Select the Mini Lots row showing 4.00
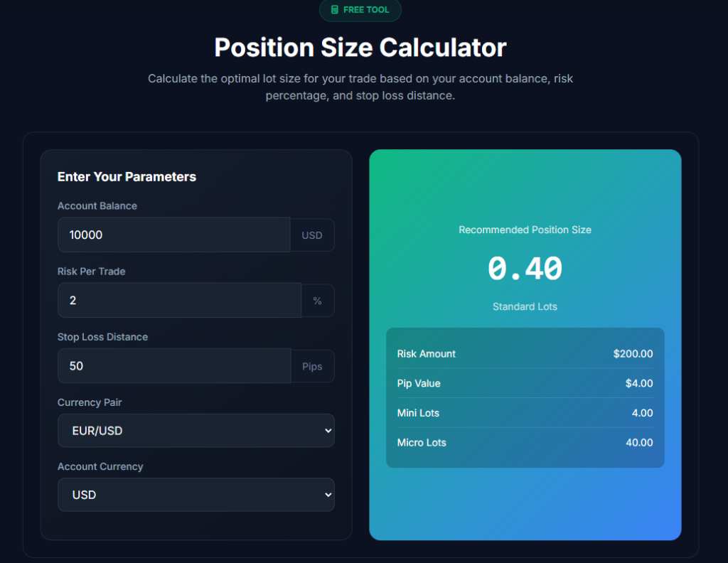Screen dimensions: 728x563 click(x=525, y=413)
